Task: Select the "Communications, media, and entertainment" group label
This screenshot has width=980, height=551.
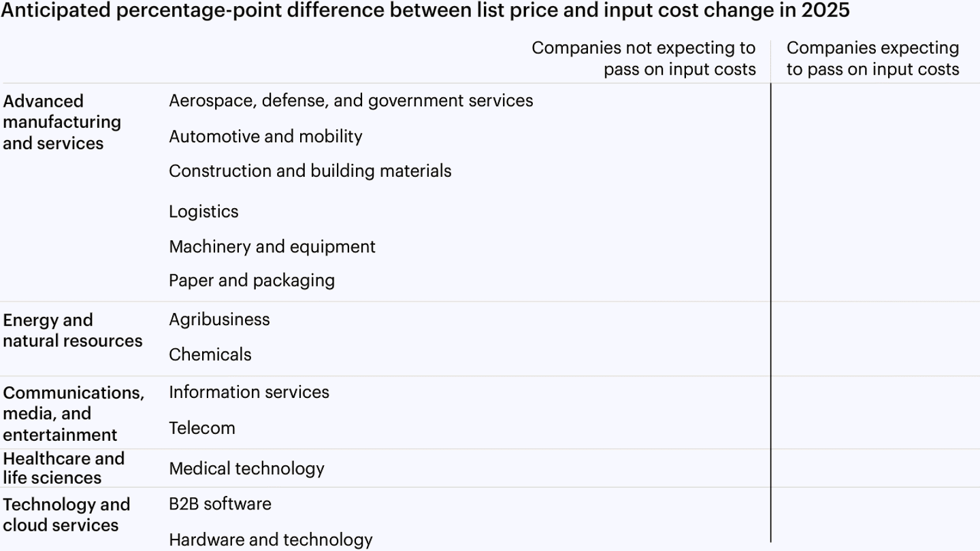Action: pyautogui.click(x=73, y=414)
